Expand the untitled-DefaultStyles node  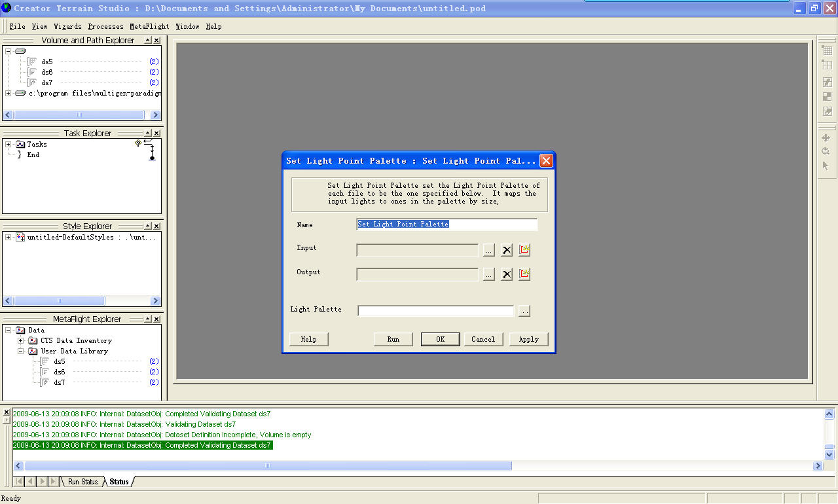coord(8,237)
